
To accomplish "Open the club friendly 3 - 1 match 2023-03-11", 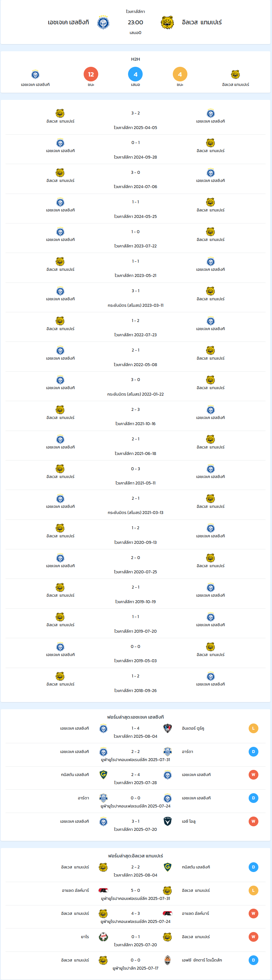I will [x=136, y=297].
